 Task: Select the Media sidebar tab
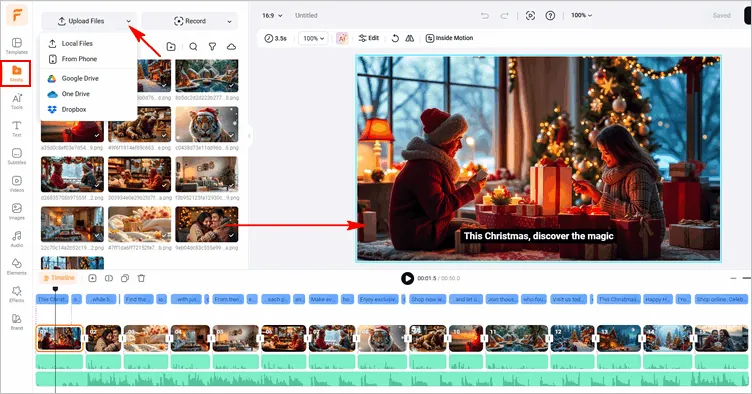pos(16,73)
